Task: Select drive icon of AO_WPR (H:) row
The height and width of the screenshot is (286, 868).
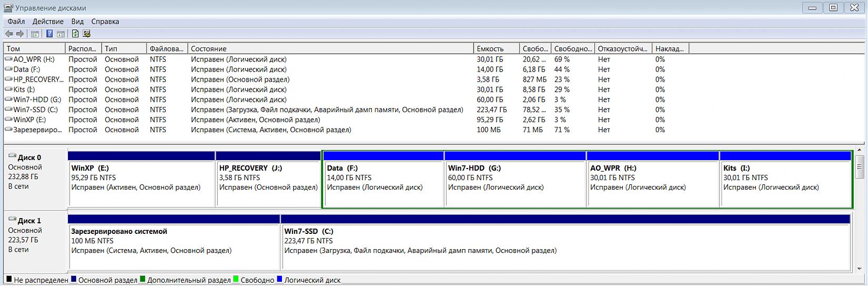Action: (8, 60)
